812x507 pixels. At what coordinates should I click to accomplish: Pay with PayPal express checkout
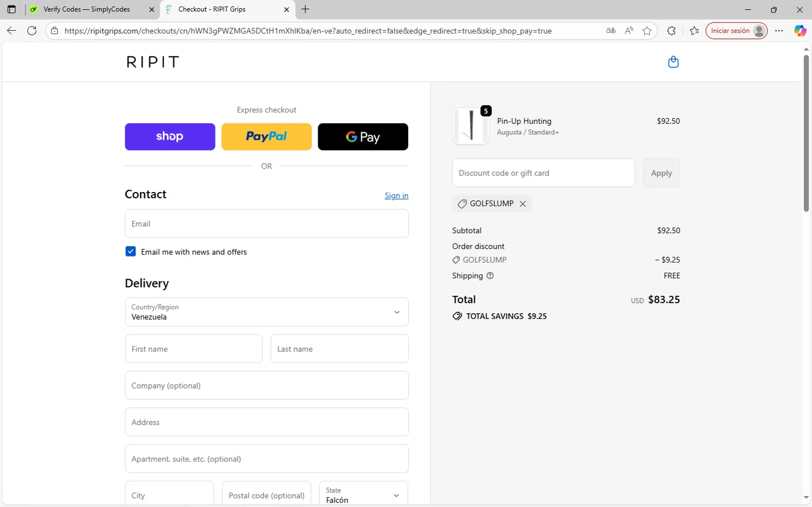266,137
